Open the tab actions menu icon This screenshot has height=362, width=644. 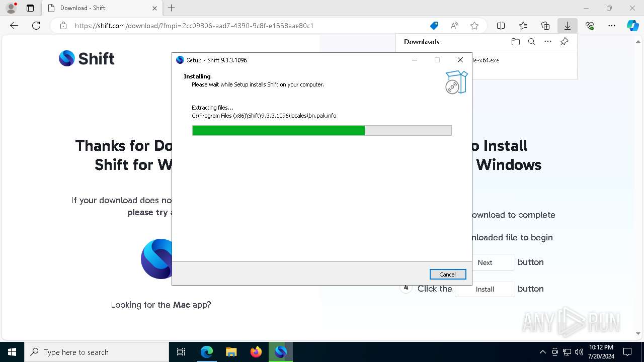point(30,8)
